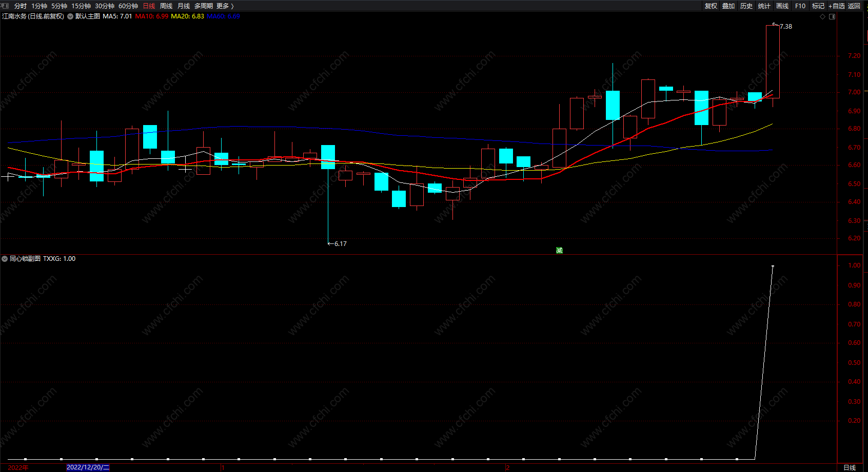Click the 7.00 price axis label
Viewport: 868px width, 472px height.
click(854, 92)
